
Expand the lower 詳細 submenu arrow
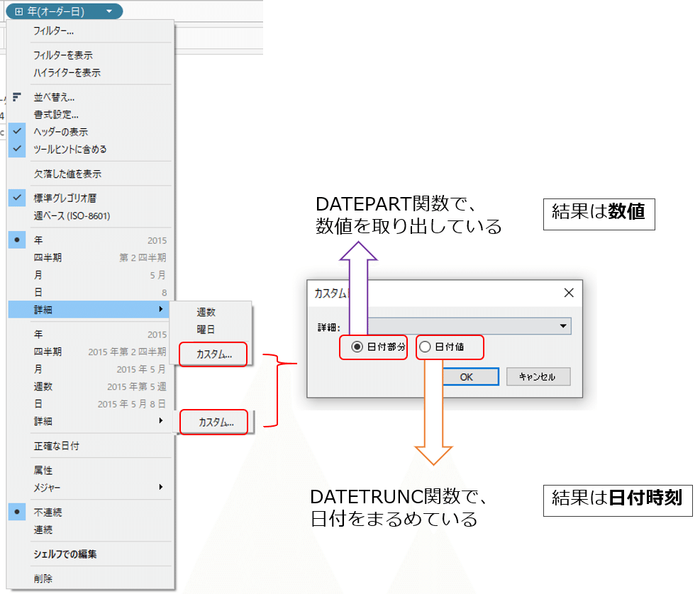pyautogui.click(x=161, y=421)
